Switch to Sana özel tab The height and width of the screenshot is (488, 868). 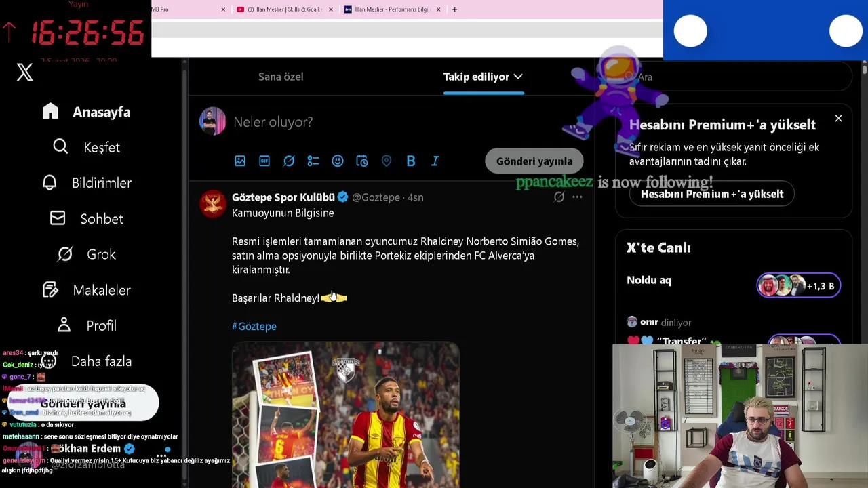(281, 77)
